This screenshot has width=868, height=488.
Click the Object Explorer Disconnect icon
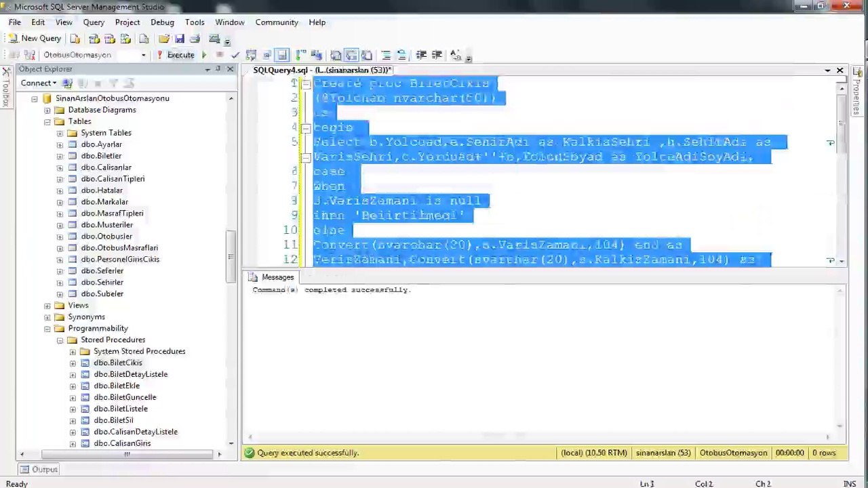[82, 83]
